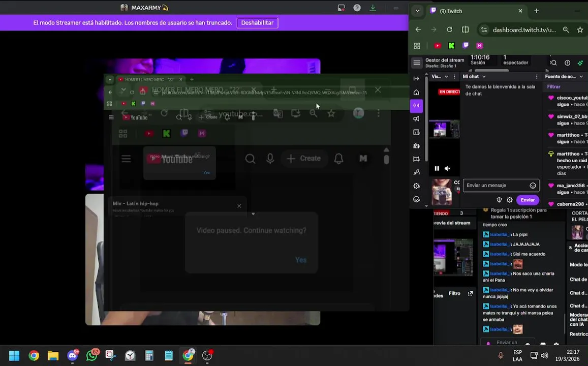Screen dimensions: 588x366
Task: Open site information icon in dashboard address bar
Action: (484, 29)
